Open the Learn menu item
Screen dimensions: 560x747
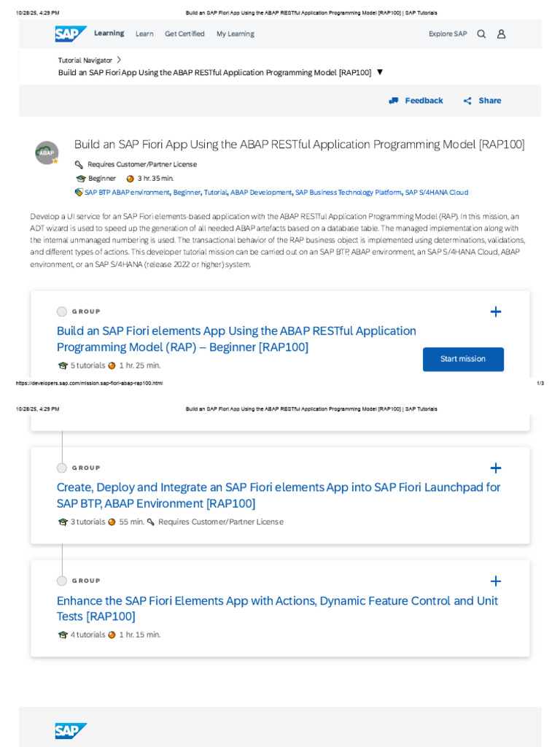(x=144, y=34)
